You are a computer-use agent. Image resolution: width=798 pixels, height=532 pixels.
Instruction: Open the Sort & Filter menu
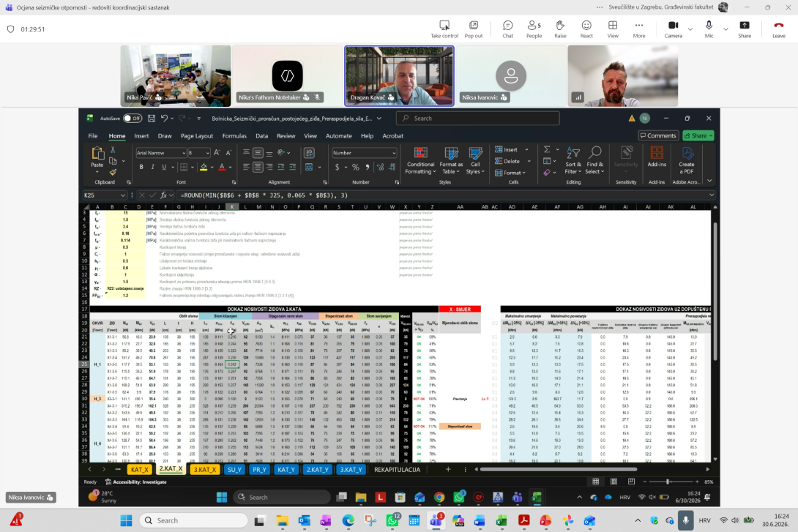pos(573,161)
